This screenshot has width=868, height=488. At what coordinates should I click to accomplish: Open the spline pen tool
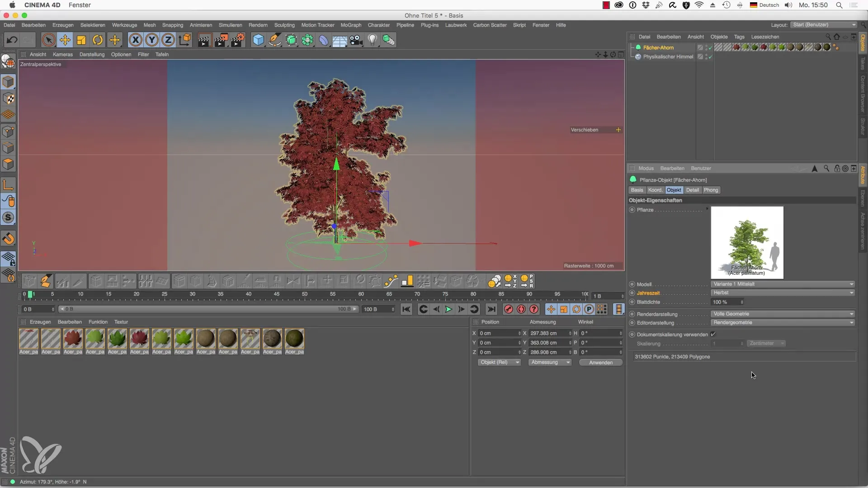[274, 40]
